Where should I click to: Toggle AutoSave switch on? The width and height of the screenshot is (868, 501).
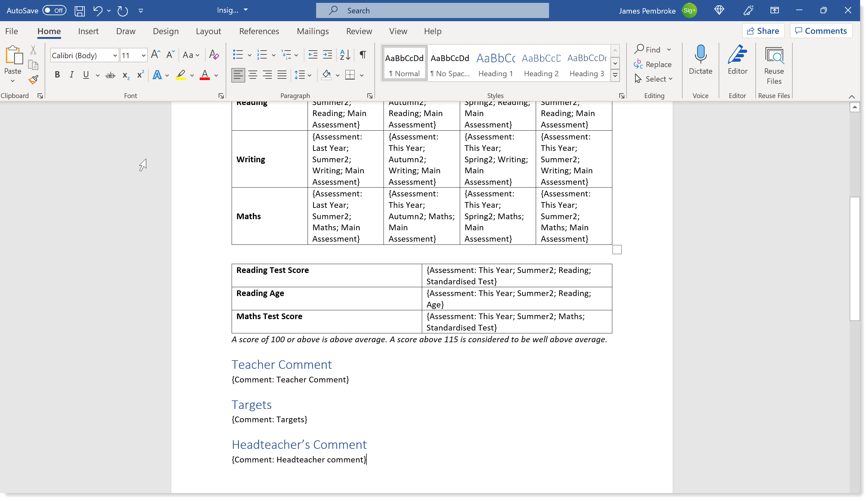pyautogui.click(x=54, y=10)
